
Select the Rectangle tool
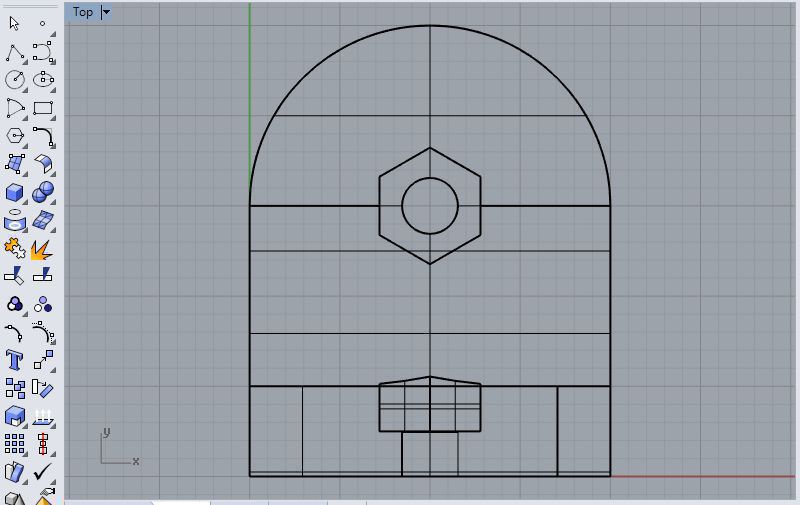point(43,108)
